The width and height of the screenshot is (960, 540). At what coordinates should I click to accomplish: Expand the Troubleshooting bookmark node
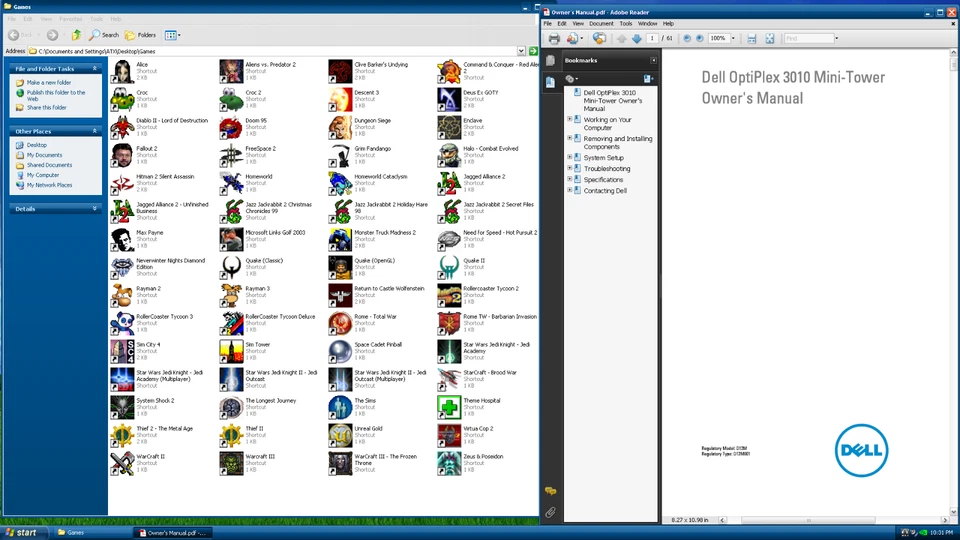pos(569,168)
